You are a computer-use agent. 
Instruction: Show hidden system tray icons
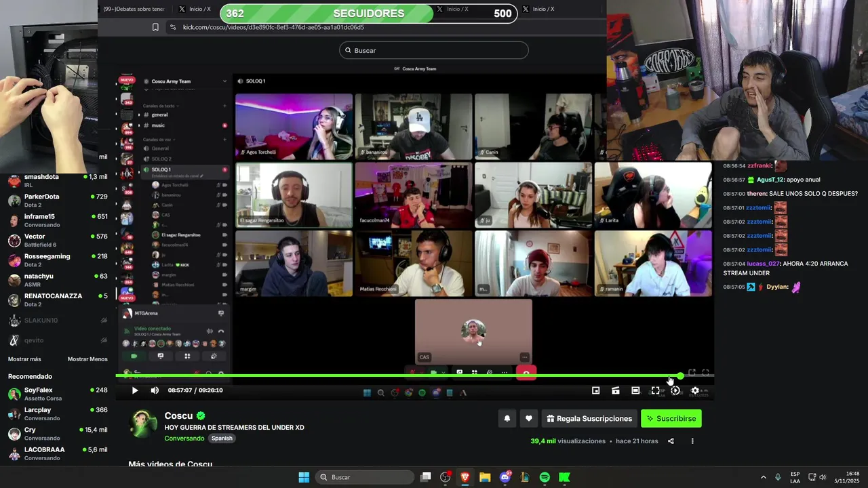tap(763, 477)
